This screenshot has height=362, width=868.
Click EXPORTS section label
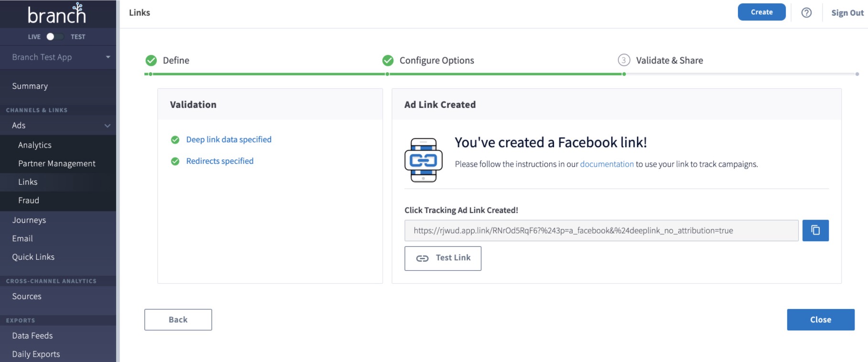21,320
